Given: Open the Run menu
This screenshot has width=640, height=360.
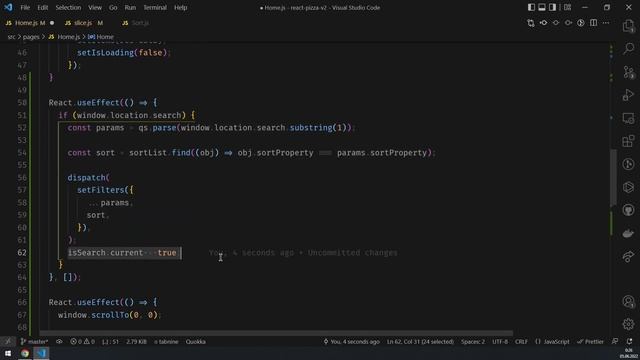Looking at the screenshot, I should coord(130,7).
